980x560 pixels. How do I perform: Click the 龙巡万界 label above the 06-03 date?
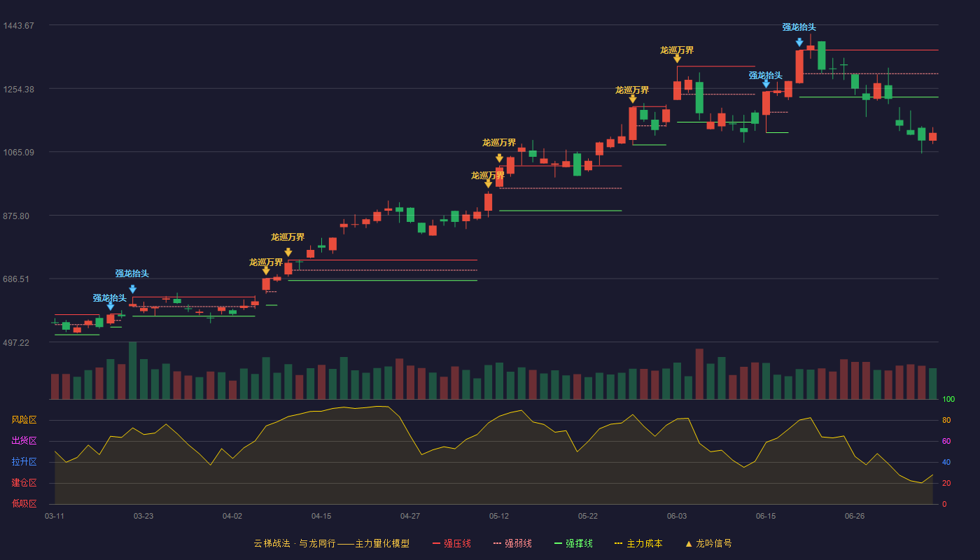[677, 50]
